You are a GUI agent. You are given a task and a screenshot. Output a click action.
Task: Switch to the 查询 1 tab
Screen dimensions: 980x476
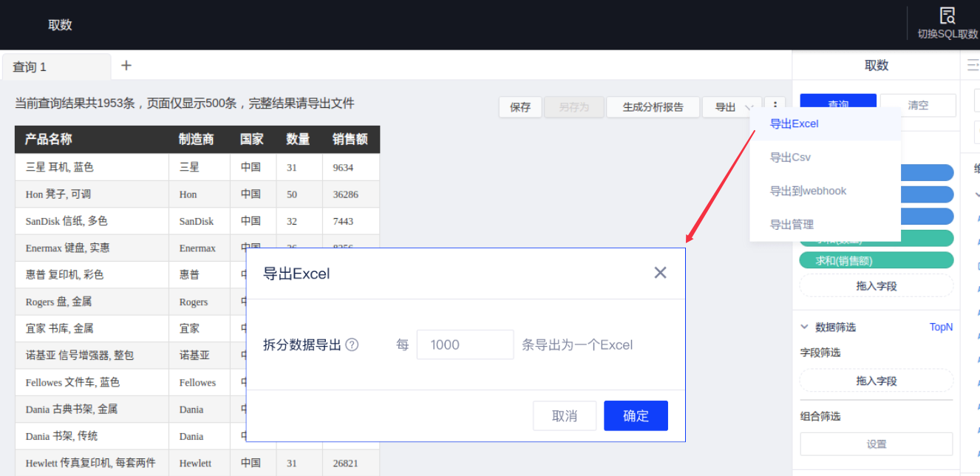point(56,67)
